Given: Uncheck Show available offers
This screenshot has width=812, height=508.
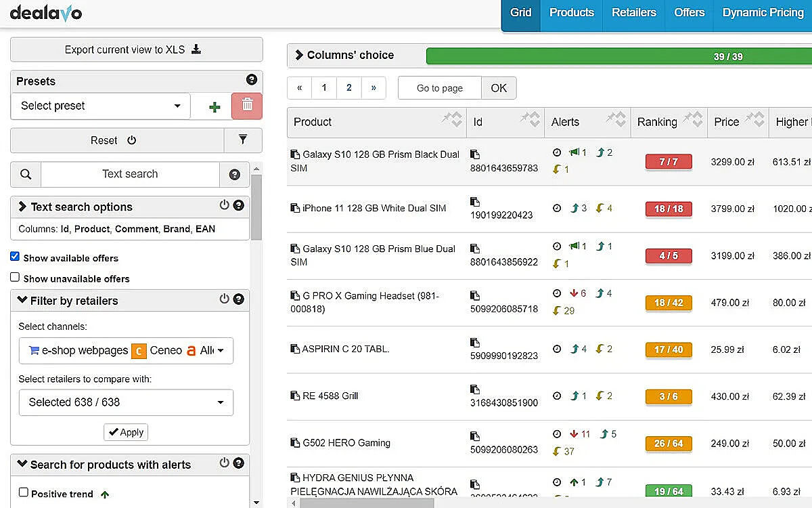Looking at the screenshot, I should (x=15, y=257).
